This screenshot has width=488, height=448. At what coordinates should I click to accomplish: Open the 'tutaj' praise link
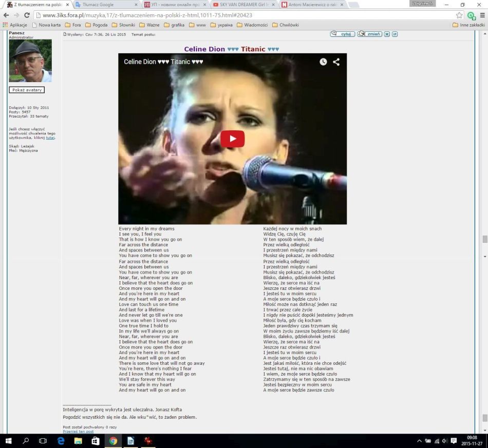[50, 138]
